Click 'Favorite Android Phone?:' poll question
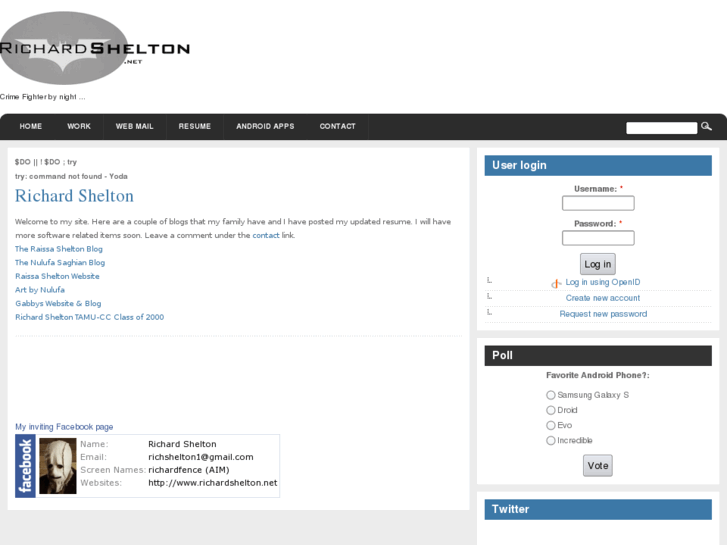The width and height of the screenshot is (727, 545). [x=598, y=375]
